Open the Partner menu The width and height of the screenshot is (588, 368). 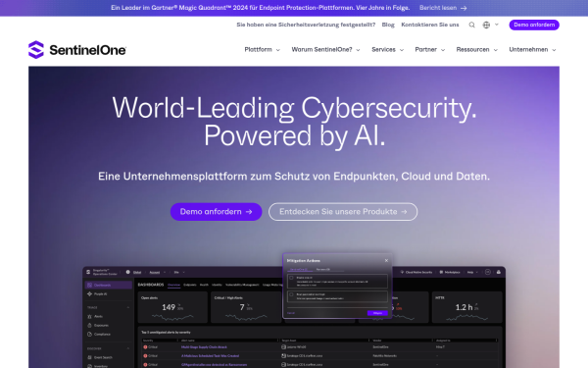tap(425, 50)
